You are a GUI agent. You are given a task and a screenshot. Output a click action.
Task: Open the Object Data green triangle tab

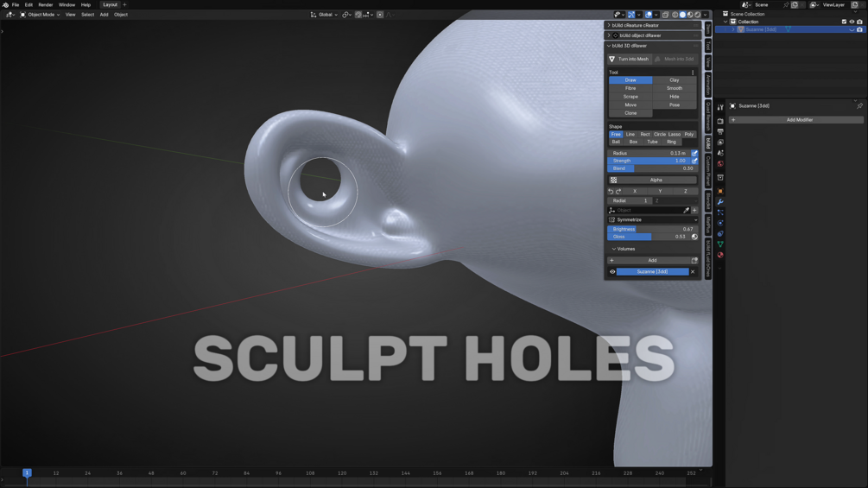point(720,244)
